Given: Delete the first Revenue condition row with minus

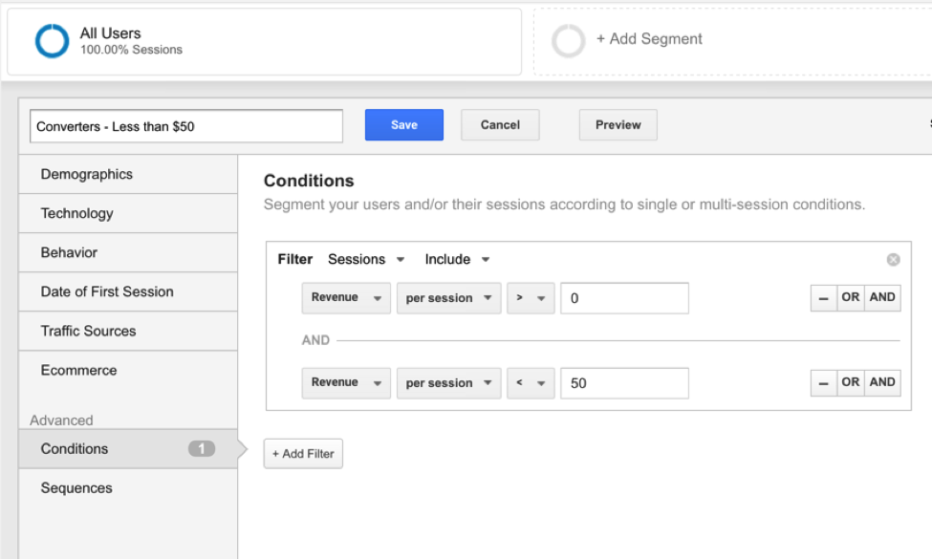Looking at the screenshot, I should (823, 298).
